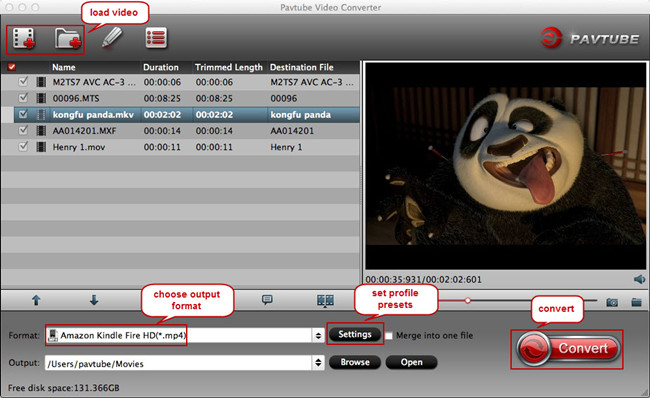Toggle checkbox for kongfu panda.mkv
This screenshot has height=398, width=650.
coord(23,114)
